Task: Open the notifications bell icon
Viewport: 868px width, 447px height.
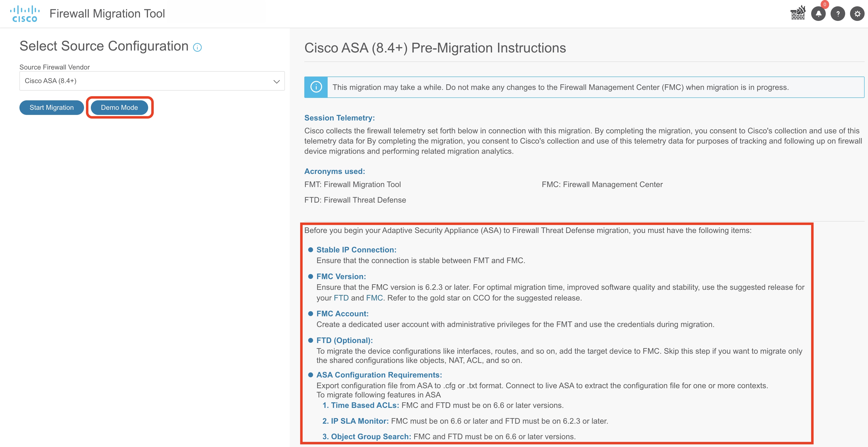Action: [818, 14]
